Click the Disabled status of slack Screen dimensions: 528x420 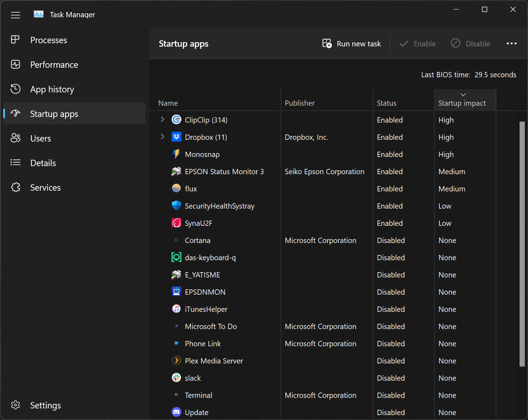click(x=391, y=378)
